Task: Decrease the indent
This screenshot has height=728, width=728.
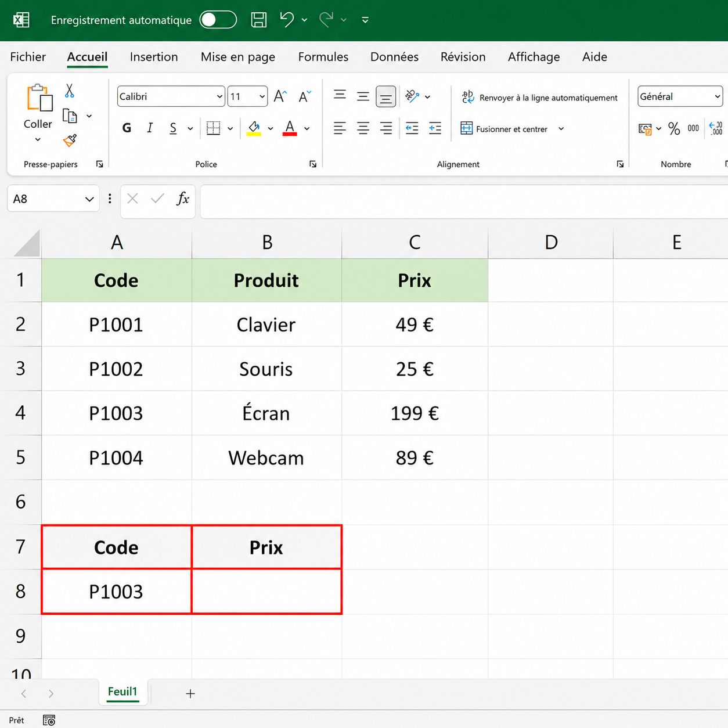Action: (x=412, y=128)
